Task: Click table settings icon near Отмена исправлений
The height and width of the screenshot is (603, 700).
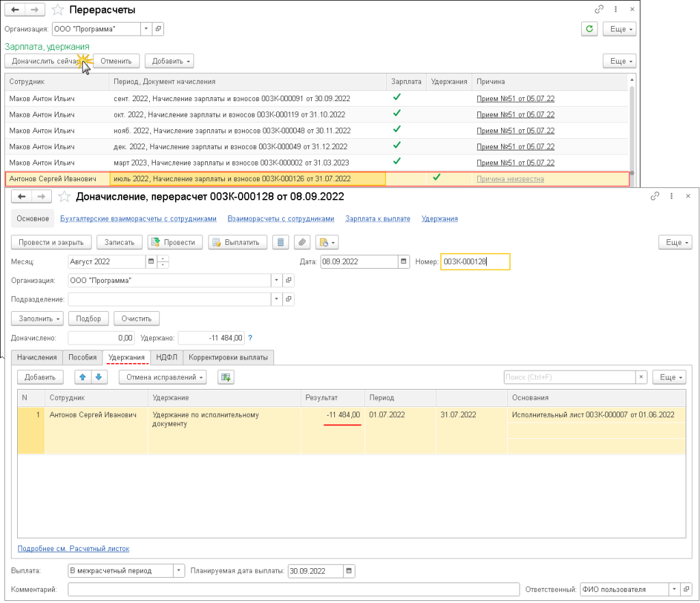Action: pyautogui.click(x=226, y=377)
